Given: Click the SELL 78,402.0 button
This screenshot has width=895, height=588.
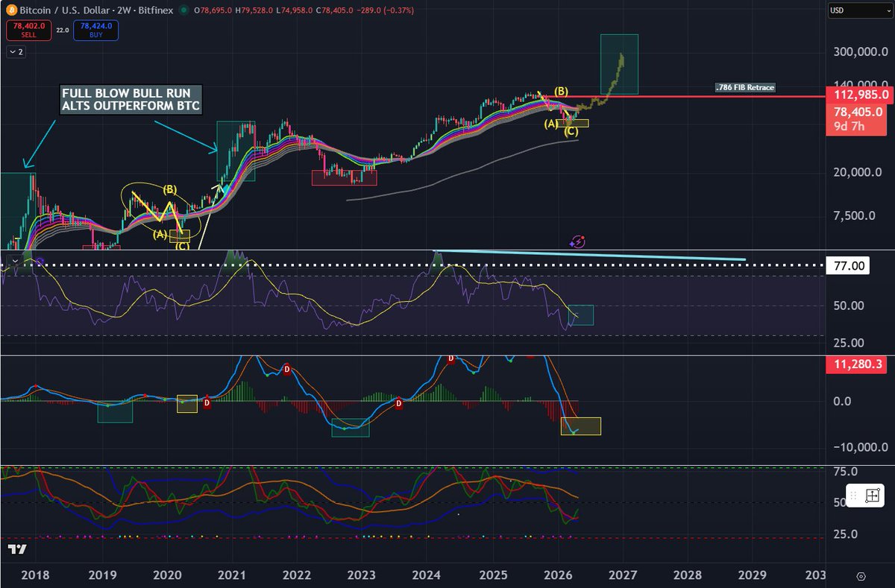Looking at the screenshot, I should (28, 30).
